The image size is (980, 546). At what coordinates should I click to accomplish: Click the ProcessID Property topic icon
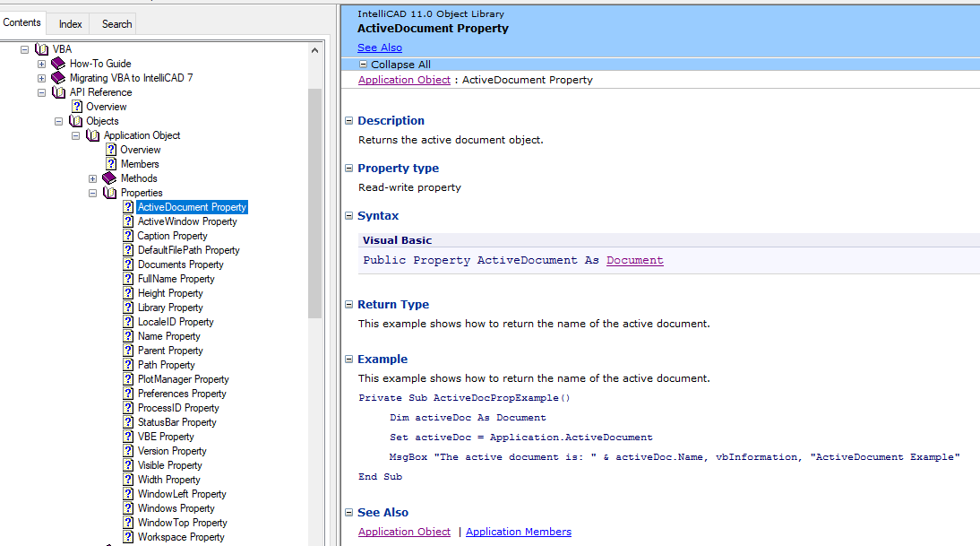tap(128, 409)
